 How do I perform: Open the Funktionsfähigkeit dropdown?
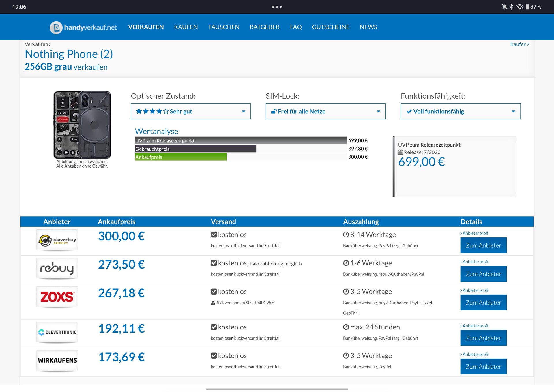460,111
